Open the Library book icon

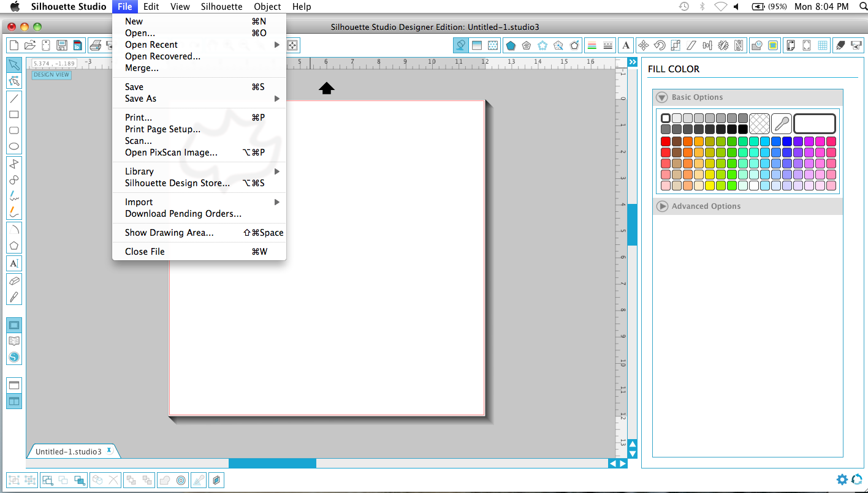pos(14,341)
